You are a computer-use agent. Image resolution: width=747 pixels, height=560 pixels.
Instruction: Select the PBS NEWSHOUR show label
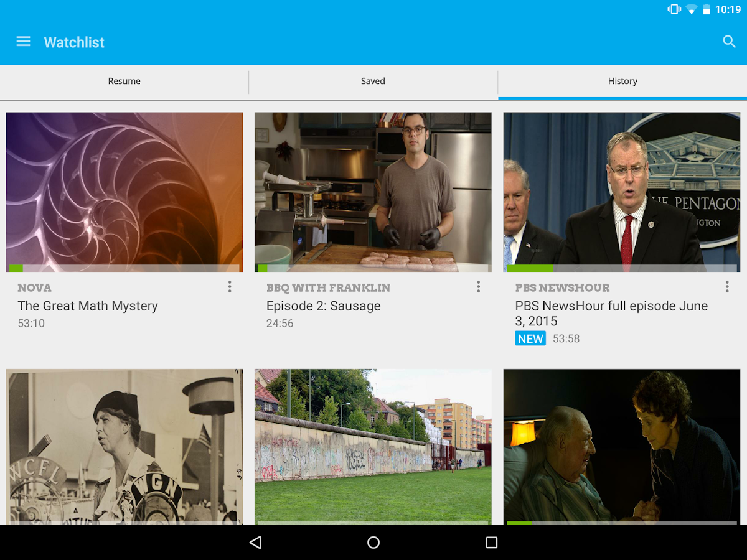pyautogui.click(x=562, y=287)
